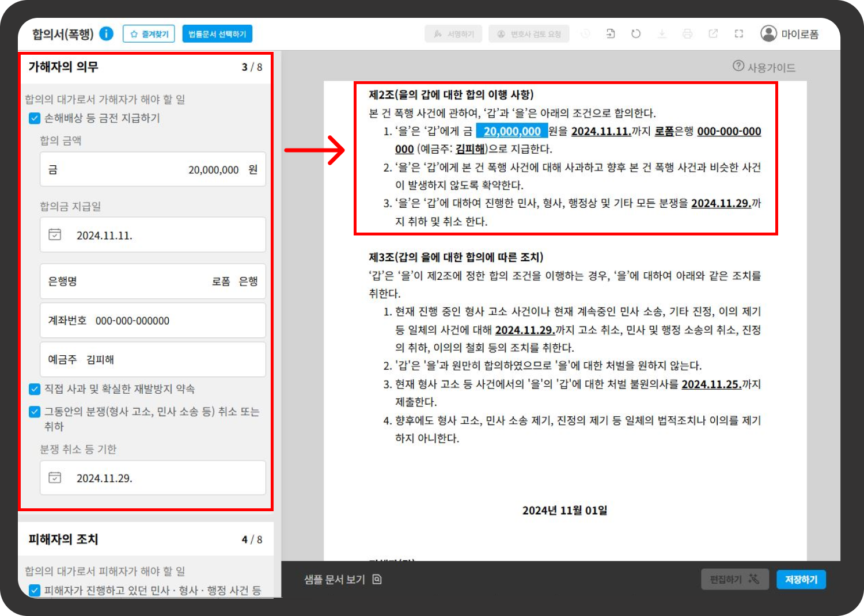The image size is (864, 616).
Task: Print the document using printer icon
Action: coord(687,34)
